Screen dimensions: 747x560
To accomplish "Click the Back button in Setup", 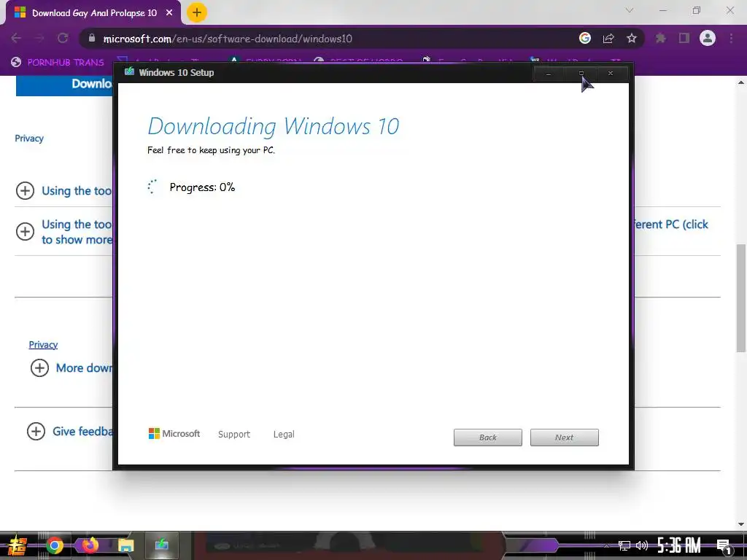I will [488, 437].
